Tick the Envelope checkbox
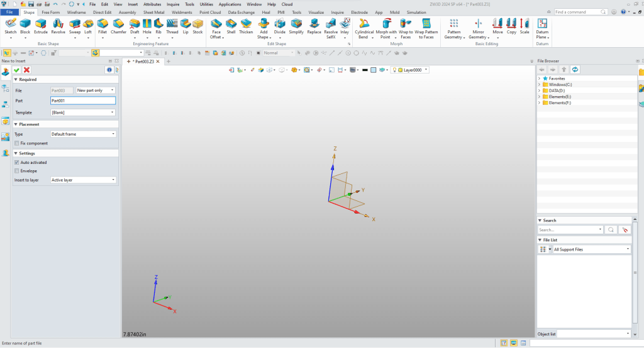Image resolution: width=644 pixels, height=348 pixels. pos(16,171)
